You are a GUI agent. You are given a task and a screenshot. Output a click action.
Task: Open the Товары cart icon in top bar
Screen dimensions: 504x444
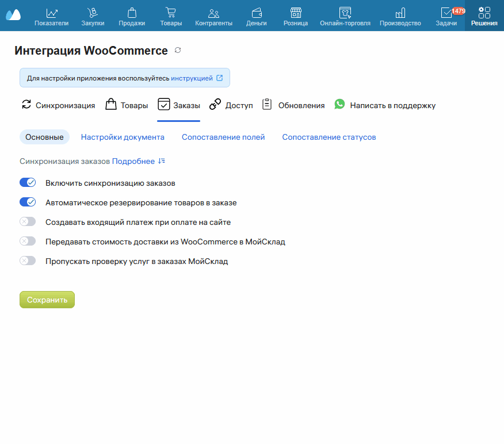tap(171, 13)
